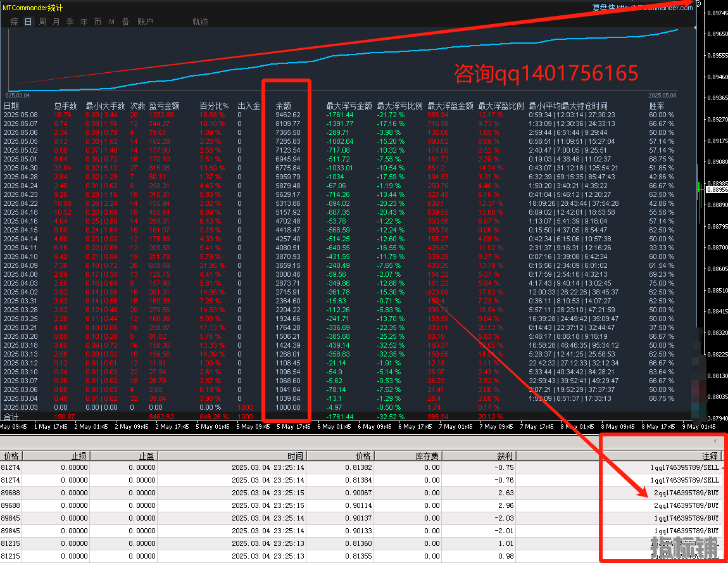Click the 最大浮亏金额 column header
The image size is (728, 563).
pyautogui.click(x=349, y=106)
